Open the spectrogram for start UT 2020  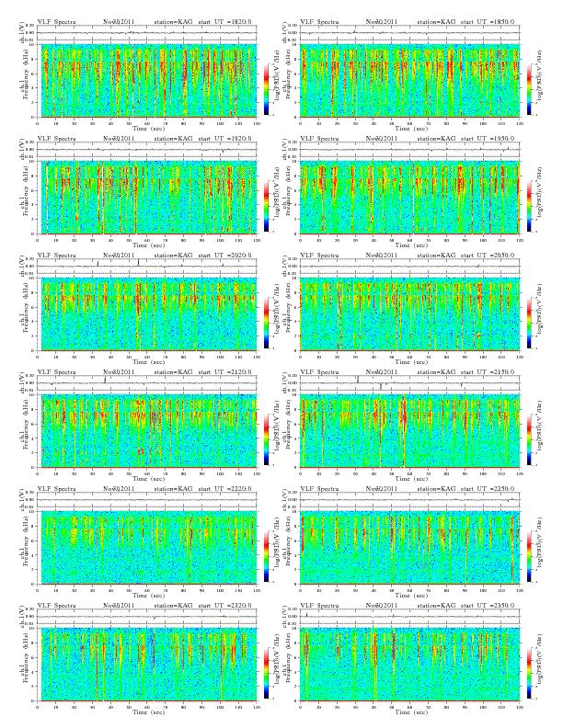click(x=147, y=313)
